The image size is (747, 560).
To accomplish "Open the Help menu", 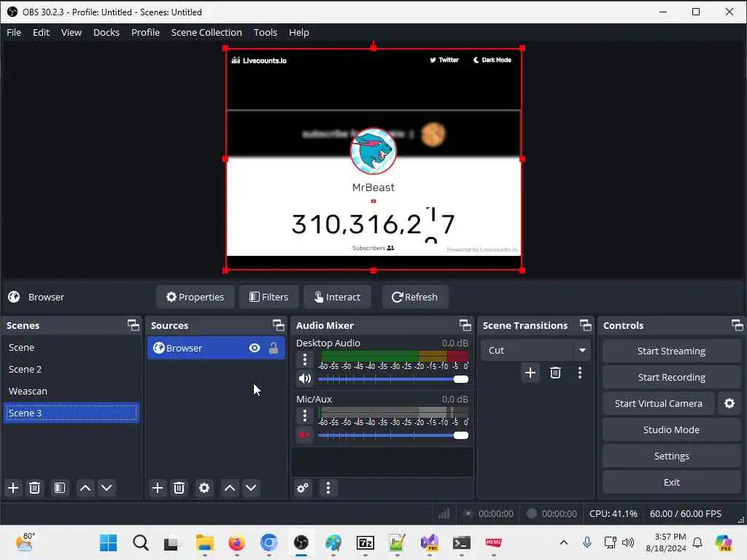I will point(298,32).
